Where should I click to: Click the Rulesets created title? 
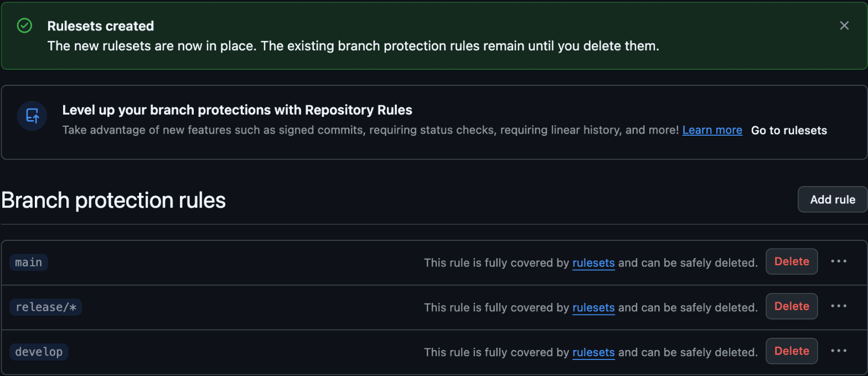pyautogui.click(x=101, y=26)
